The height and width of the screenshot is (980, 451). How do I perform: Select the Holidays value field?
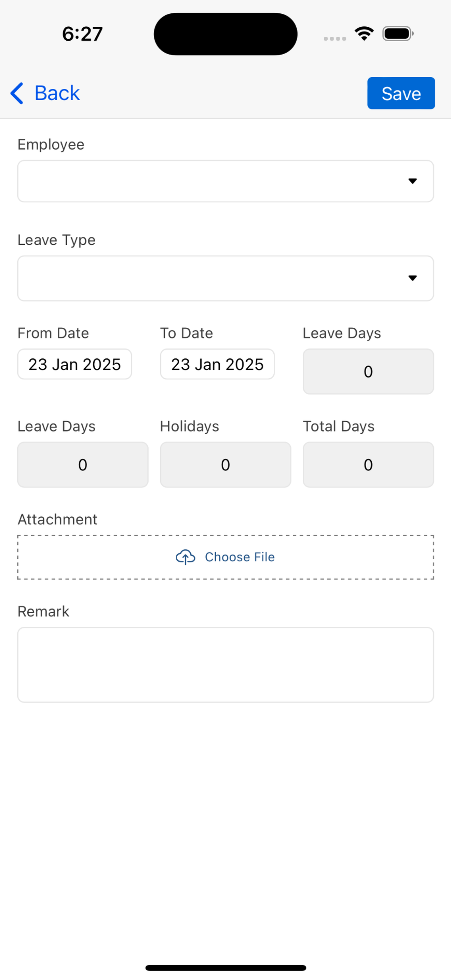[225, 464]
